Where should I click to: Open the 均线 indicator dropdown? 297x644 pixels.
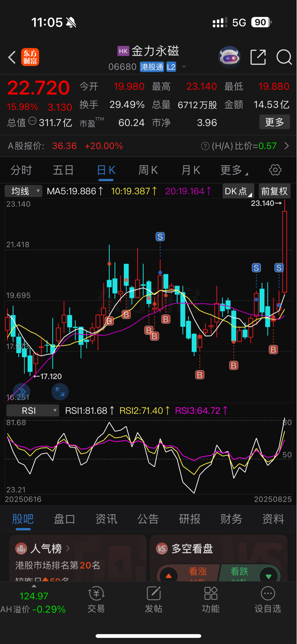[23, 191]
